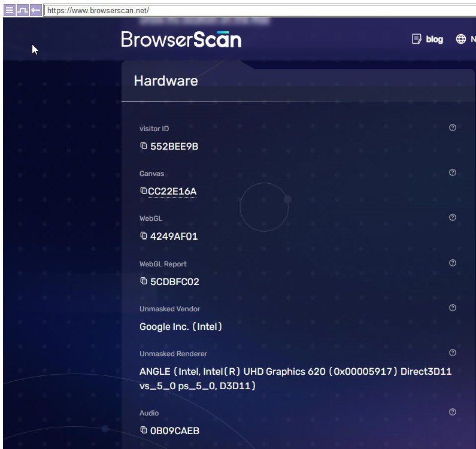The height and width of the screenshot is (449, 476).
Task: Click the CC22E16A Canvas link
Action: click(x=172, y=192)
